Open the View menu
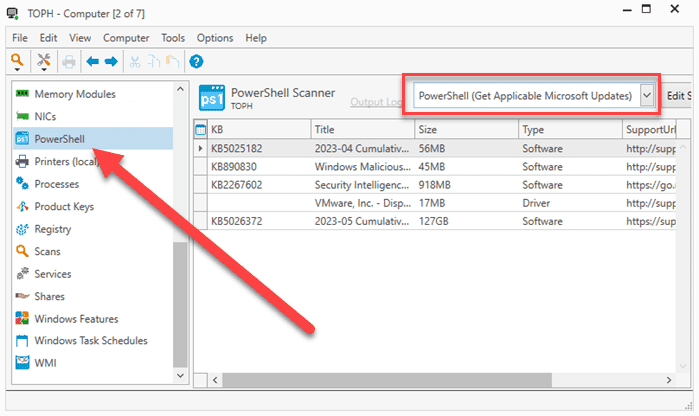The height and width of the screenshot is (416, 699). click(x=80, y=38)
